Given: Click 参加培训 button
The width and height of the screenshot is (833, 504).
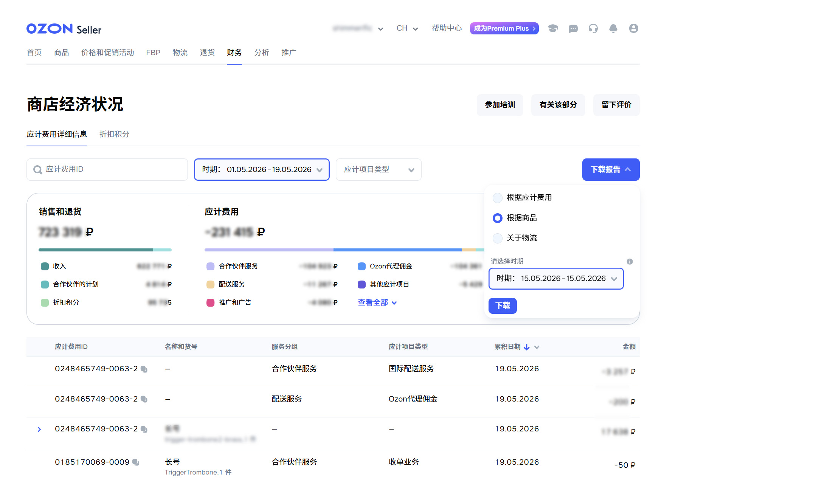Looking at the screenshot, I should pyautogui.click(x=500, y=105).
